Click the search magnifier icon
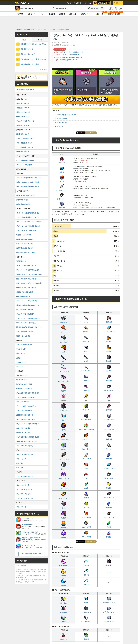This screenshot has width=138, height=644. [54, 8]
